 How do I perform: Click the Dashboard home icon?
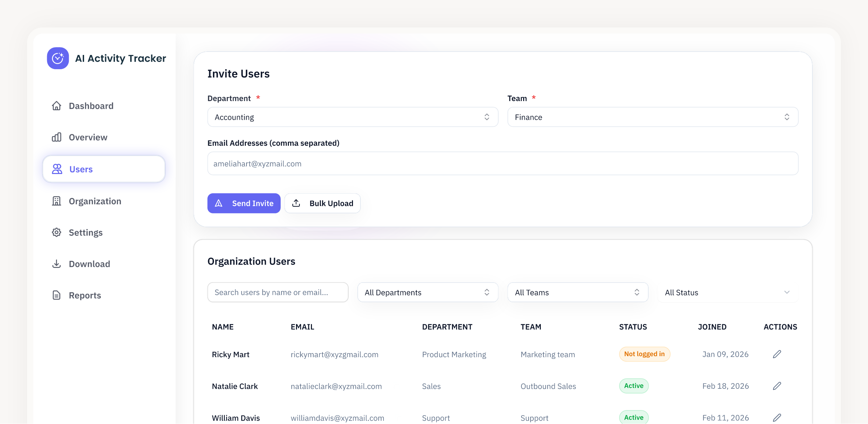(x=56, y=106)
